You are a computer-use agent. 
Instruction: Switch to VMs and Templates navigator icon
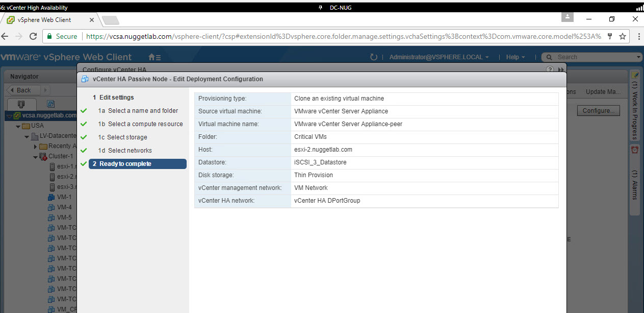point(50,104)
